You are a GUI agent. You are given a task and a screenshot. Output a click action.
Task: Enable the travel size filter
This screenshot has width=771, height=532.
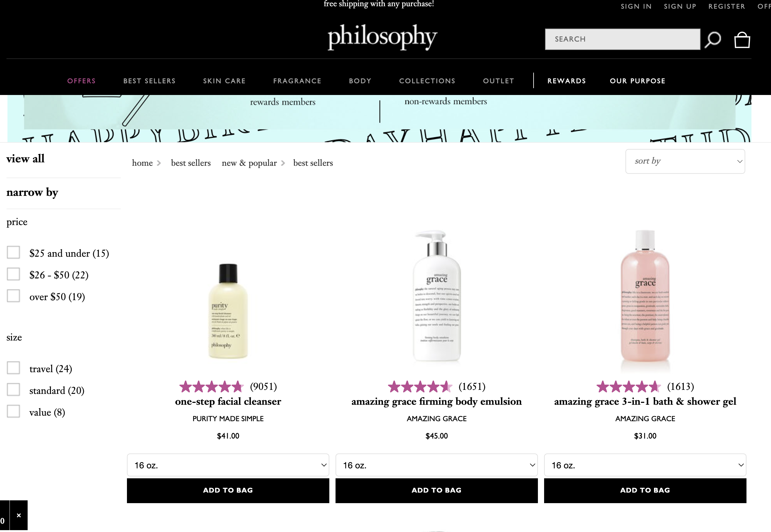click(x=13, y=368)
